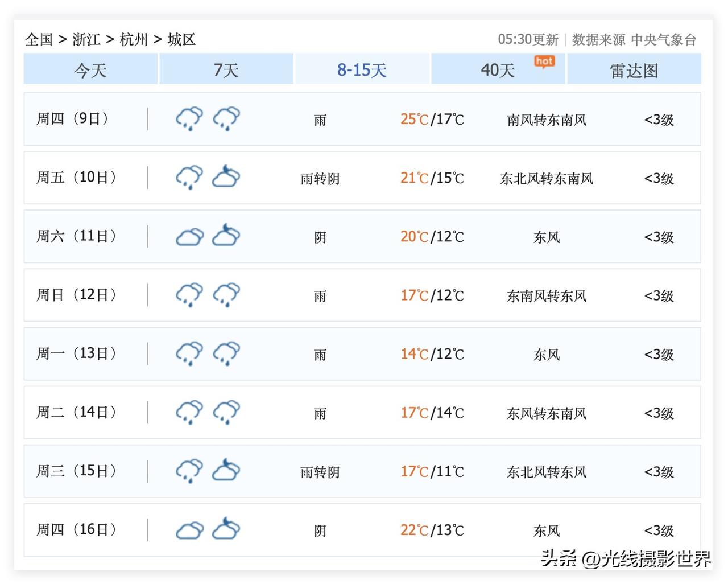This screenshot has width=728, height=584.
Task: Click the 全国 breadcrumb link
Action: click(x=39, y=39)
